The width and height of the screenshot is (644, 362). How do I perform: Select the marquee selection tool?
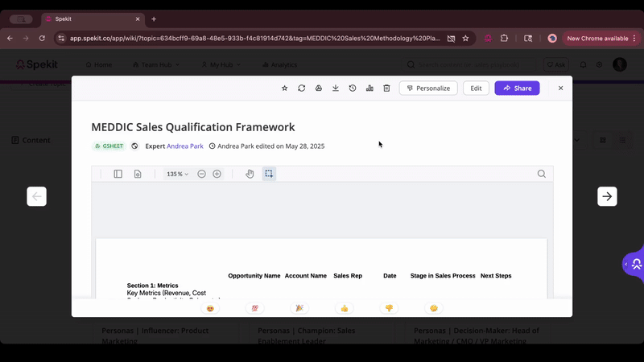coord(269,174)
